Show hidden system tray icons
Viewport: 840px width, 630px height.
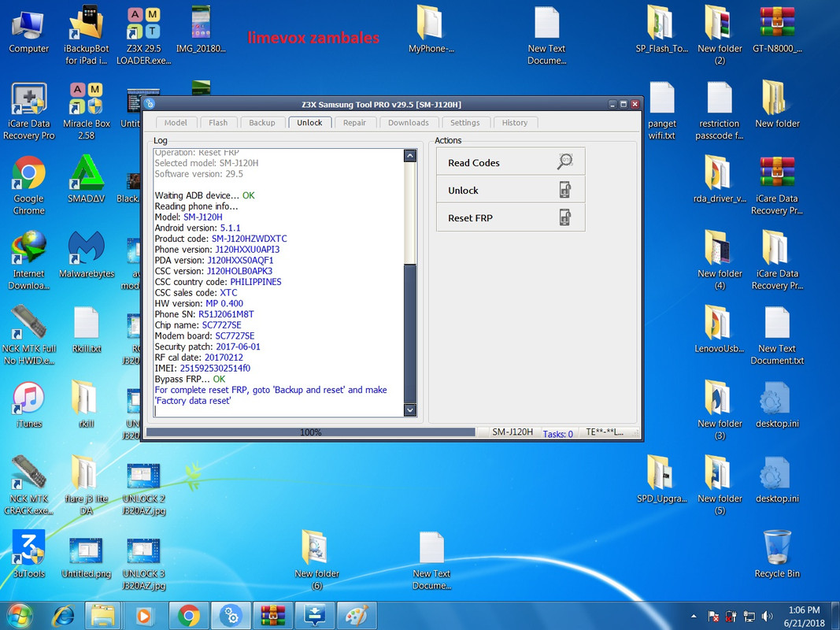[x=694, y=616]
